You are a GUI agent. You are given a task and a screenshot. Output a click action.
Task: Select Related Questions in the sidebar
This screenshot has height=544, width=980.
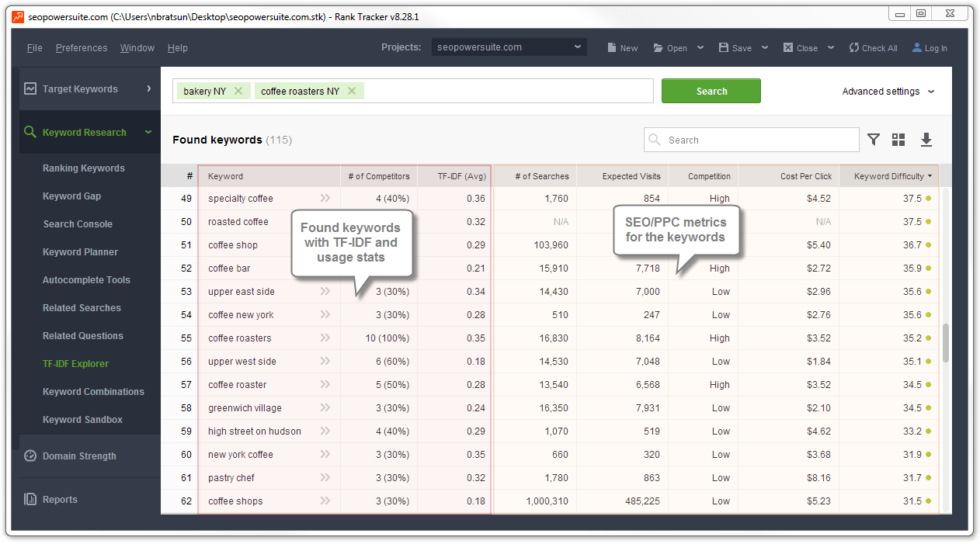click(x=83, y=336)
